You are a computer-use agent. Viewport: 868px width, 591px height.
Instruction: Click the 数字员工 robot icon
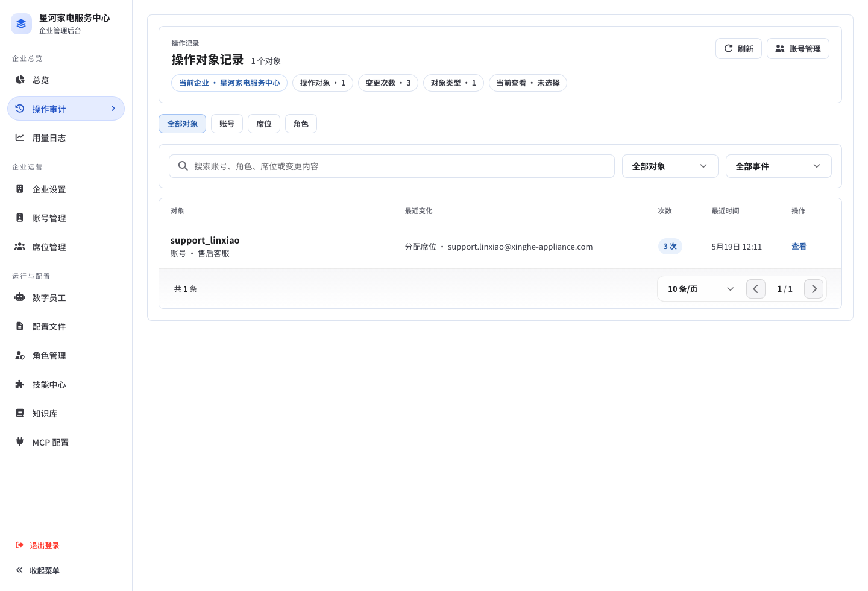pos(20,297)
